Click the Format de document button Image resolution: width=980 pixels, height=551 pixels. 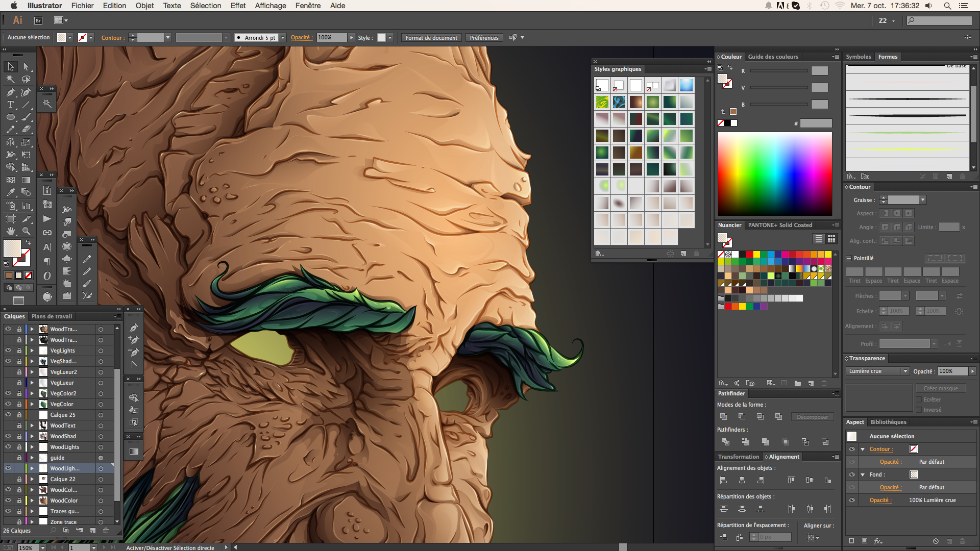[x=429, y=37]
